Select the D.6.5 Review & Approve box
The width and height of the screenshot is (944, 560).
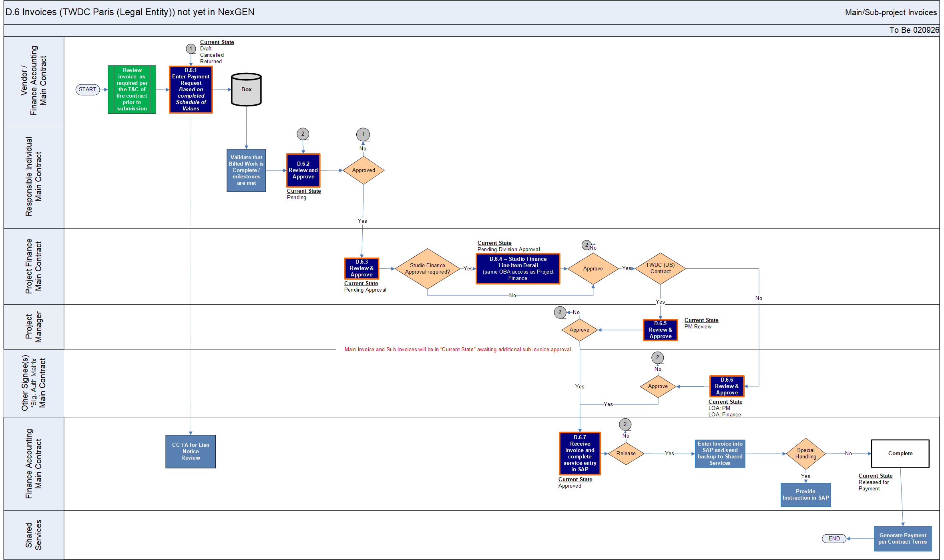click(x=660, y=330)
